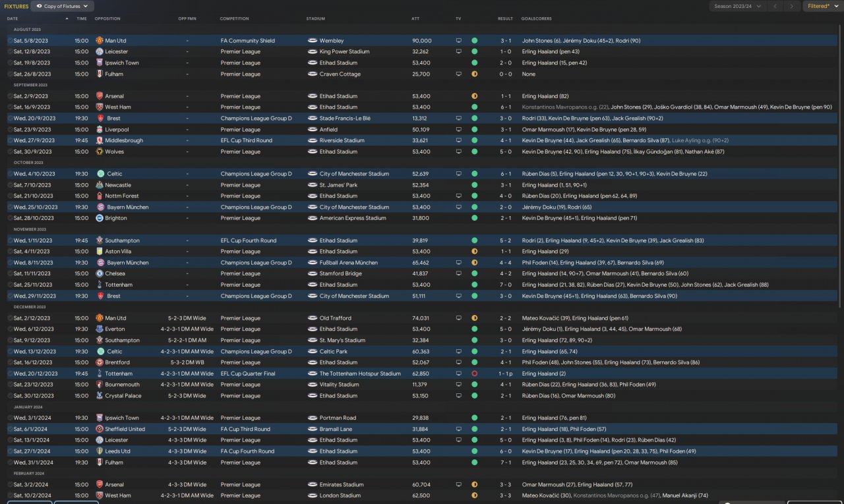This screenshot has height=504, width=844.
Task: Tick the checkbox for Sat, 12/8/2023 fixture
Action: click(x=10, y=51)
